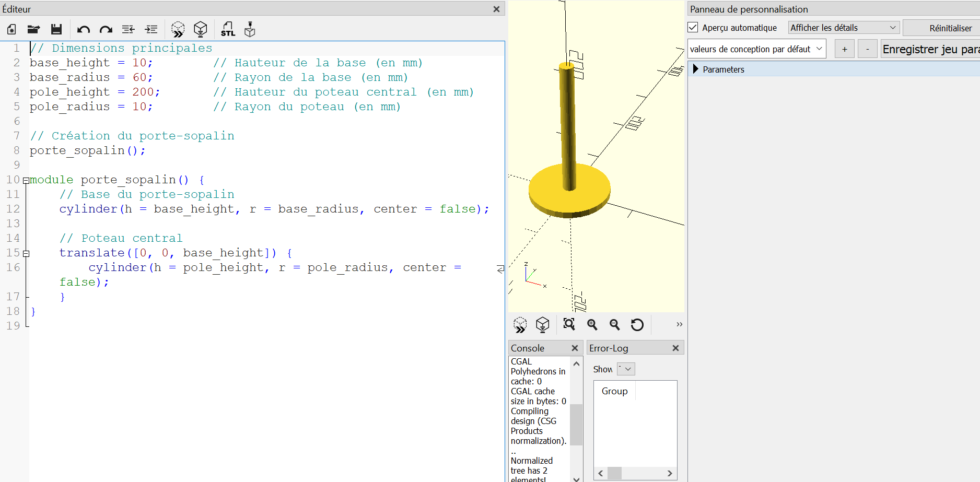Add a parameter set with the + button
Screen dimensions: 980x482
pyautogui.click(x=844, y=49)
